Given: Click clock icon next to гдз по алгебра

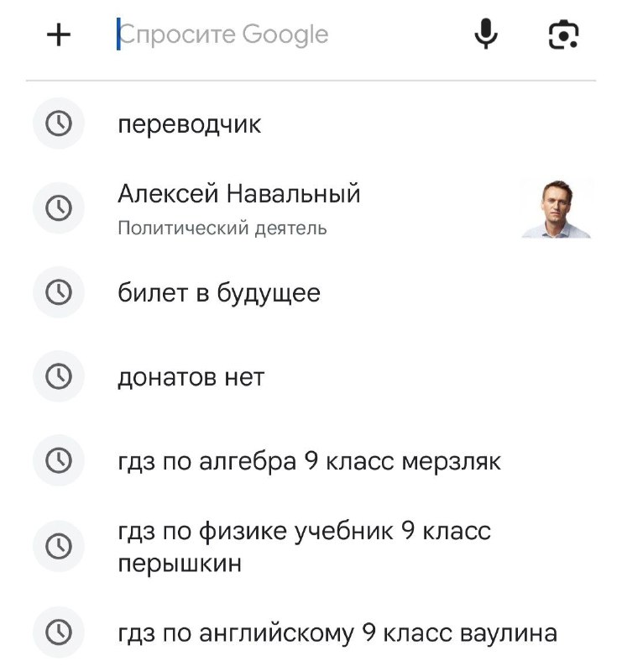Looking at the screenshot, I should 59,460.
